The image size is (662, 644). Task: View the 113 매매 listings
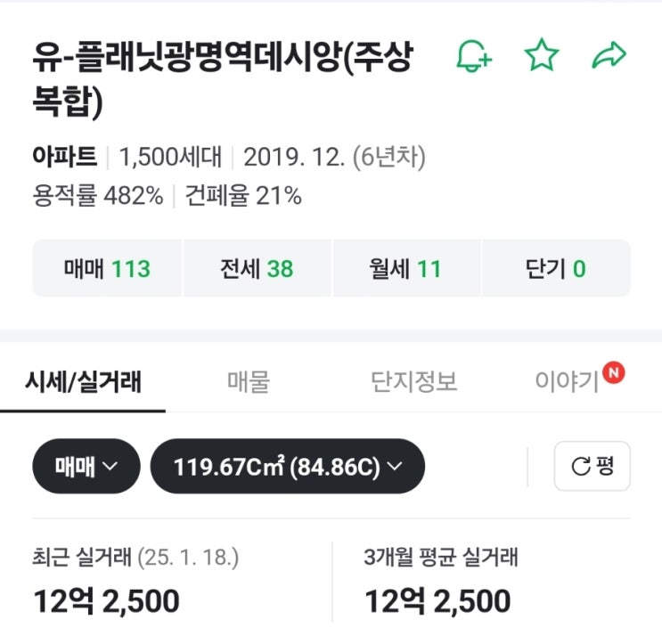107,268
